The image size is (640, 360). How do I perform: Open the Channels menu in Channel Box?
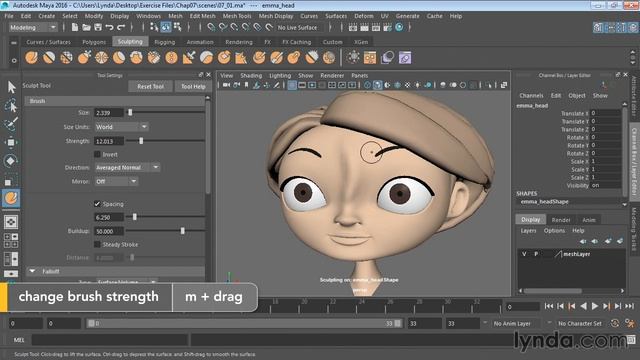(531, 96)
